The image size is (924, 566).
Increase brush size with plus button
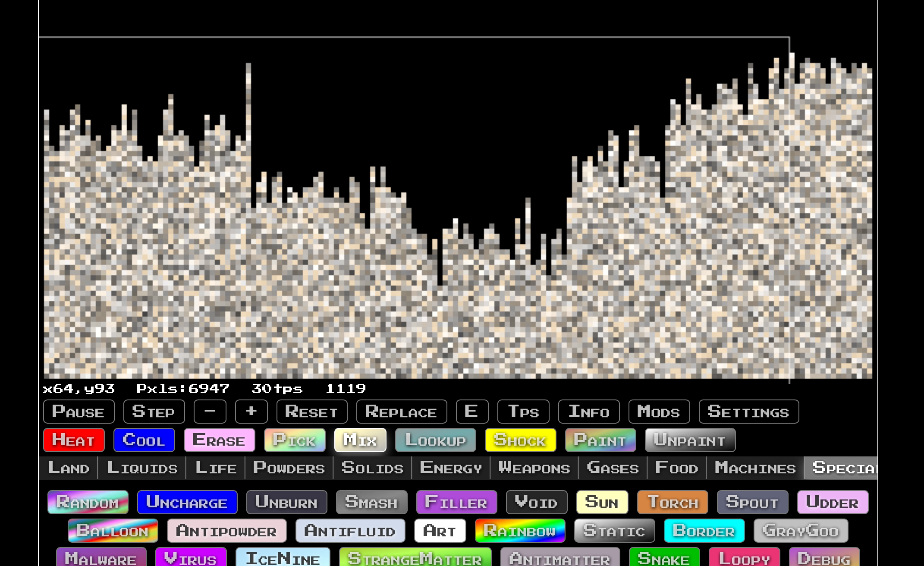[251, 412]
